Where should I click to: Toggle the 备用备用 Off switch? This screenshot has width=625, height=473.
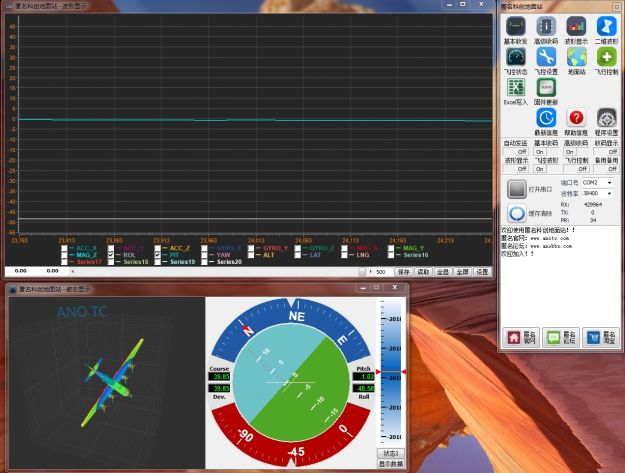(x=606, y=169)
